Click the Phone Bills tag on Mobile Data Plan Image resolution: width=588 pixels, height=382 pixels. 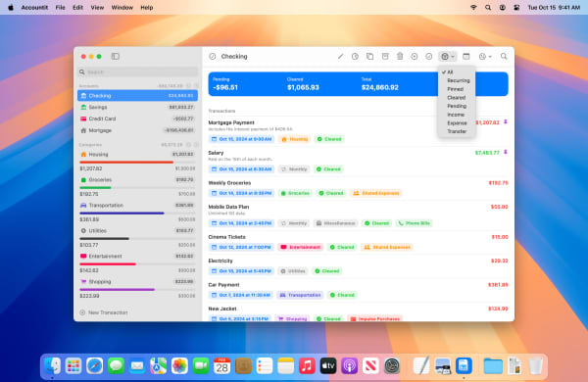click(x=415, y=223)
